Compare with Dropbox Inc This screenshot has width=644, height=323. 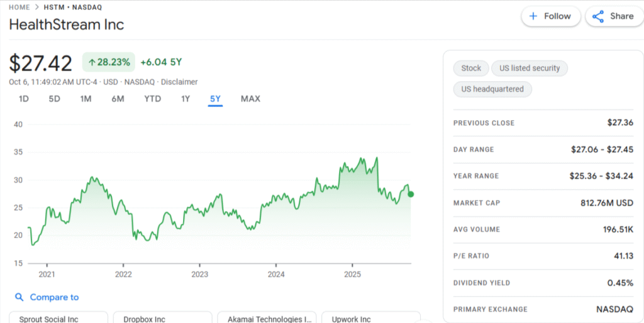tap(162, 319)
